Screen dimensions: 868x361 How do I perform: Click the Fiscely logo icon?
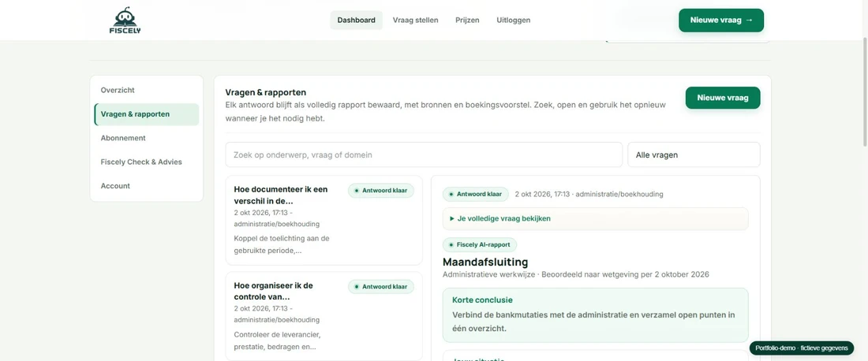click(125, 20)
